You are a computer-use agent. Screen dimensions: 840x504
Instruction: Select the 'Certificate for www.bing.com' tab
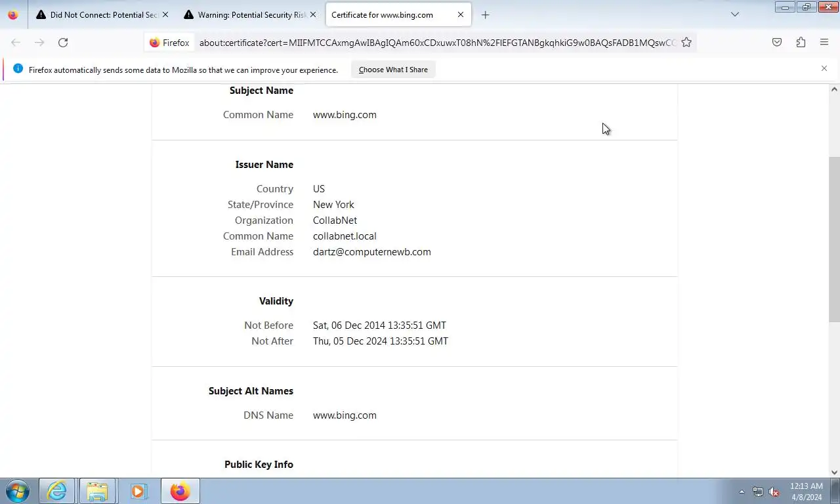tap(398, 14)
